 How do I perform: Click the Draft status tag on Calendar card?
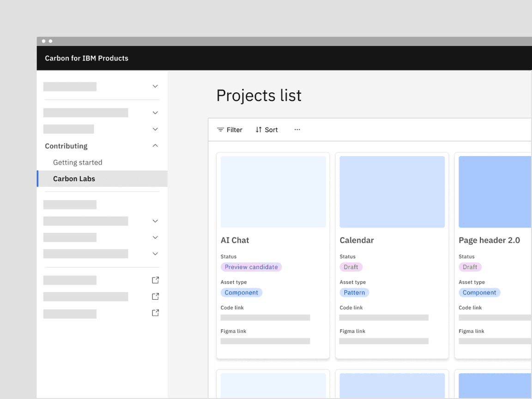351,267
